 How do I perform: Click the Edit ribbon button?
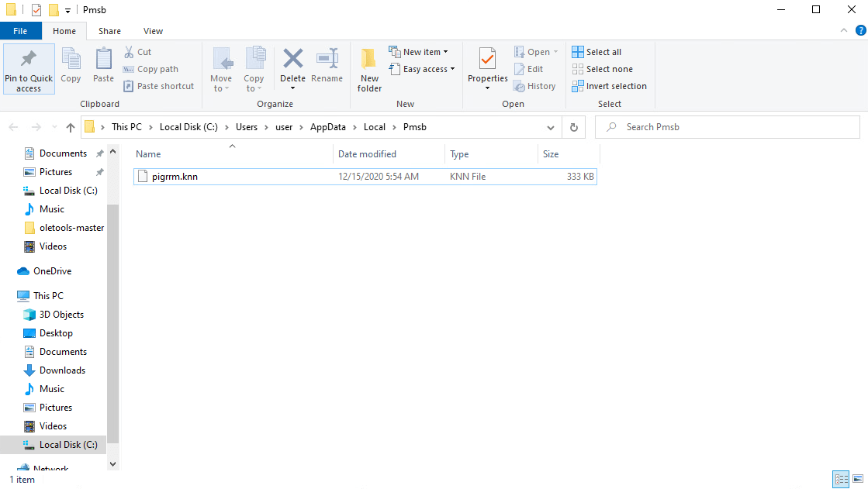pos(529,69)
